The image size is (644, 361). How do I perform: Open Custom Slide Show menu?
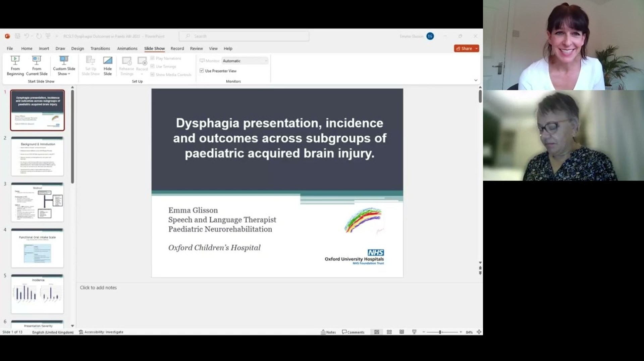(64, 66)
